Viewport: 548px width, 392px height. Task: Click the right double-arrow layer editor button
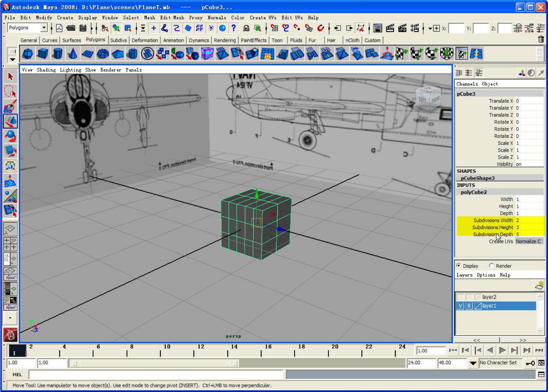coord(522,340)
